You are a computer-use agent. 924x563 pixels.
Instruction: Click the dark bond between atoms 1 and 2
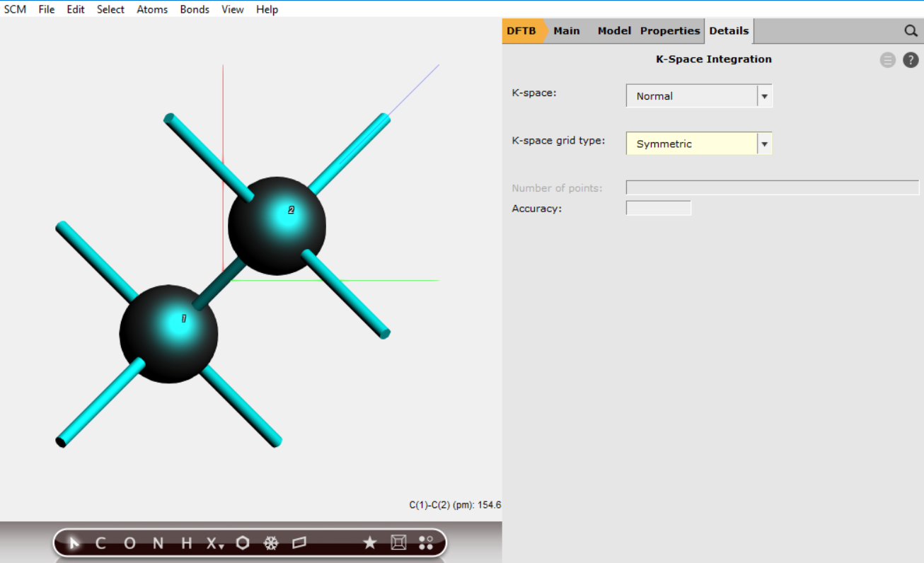tap(219, 283)
